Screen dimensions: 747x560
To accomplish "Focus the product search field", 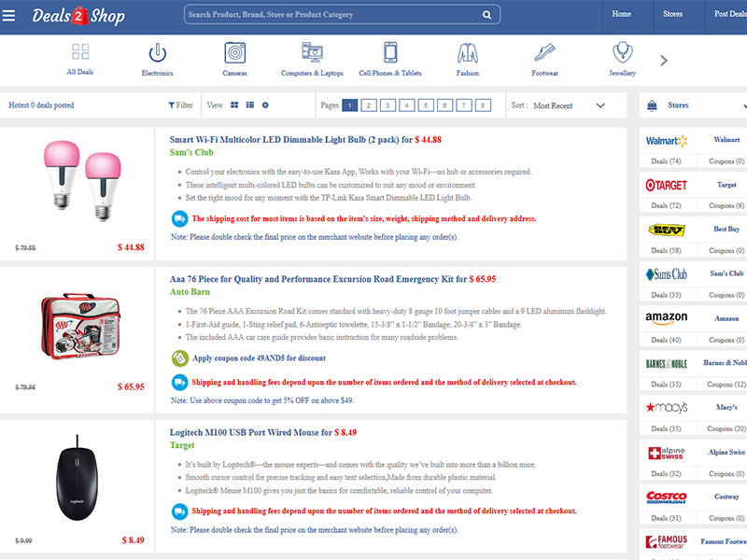I will coord(342,15).
